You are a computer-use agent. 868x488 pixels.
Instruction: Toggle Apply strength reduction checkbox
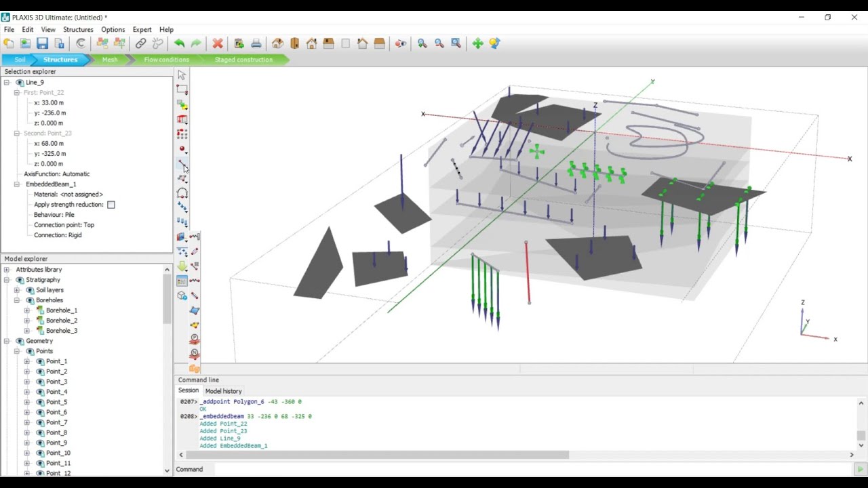111,205
